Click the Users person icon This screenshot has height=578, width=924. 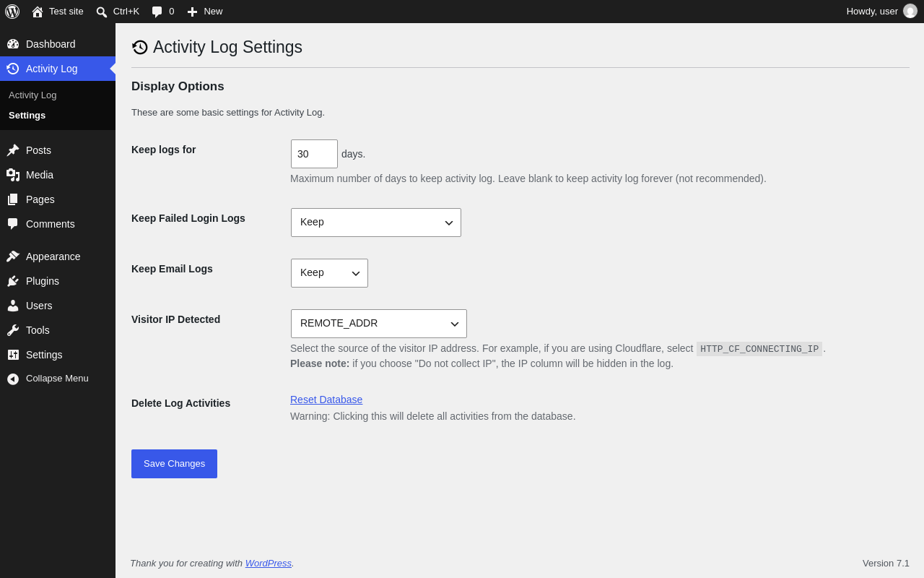point(13,306)
